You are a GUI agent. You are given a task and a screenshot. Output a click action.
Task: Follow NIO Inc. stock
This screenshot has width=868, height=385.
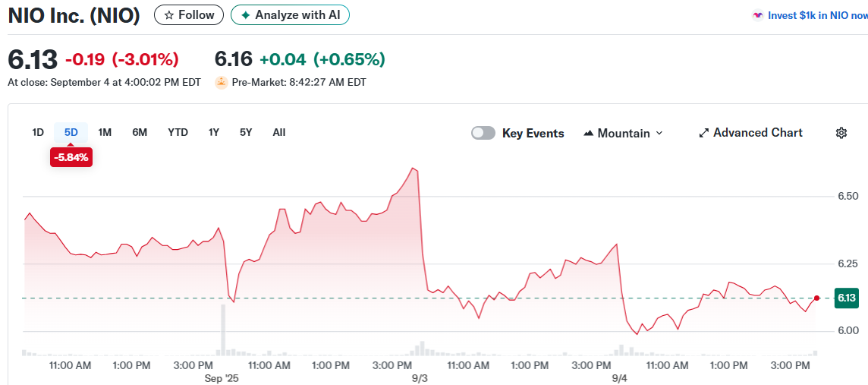pos(189,15)
